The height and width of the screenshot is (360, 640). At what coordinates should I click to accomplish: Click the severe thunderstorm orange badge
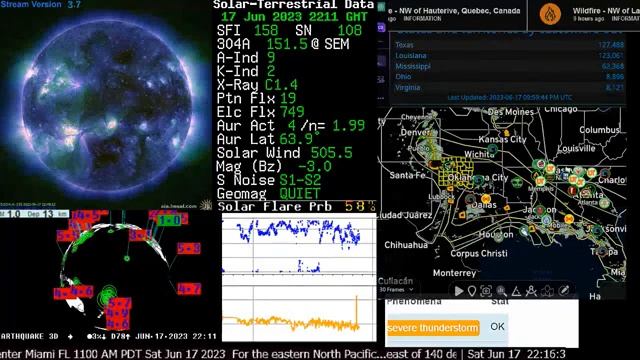pos(433,328)
